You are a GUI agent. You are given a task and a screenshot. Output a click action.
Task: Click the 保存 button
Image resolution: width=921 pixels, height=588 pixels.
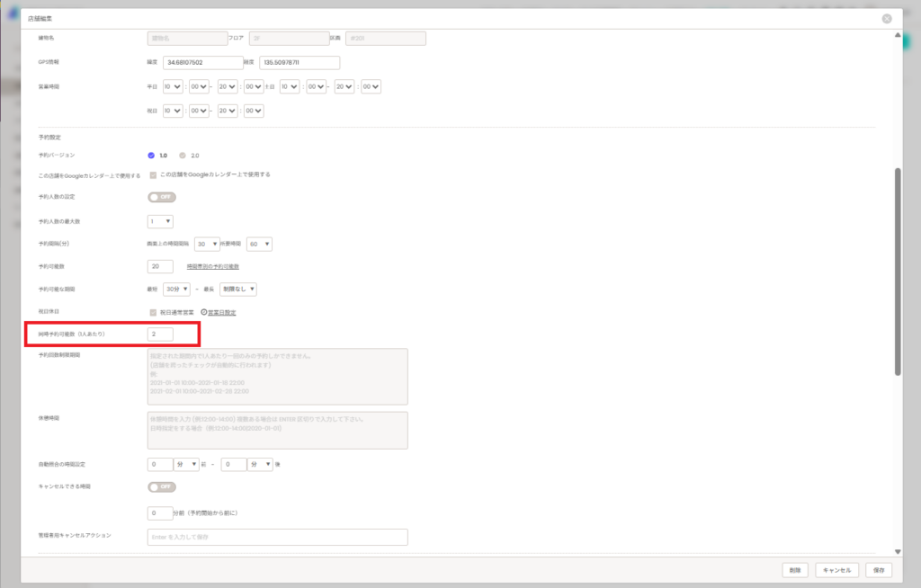[x=878, y=570]
